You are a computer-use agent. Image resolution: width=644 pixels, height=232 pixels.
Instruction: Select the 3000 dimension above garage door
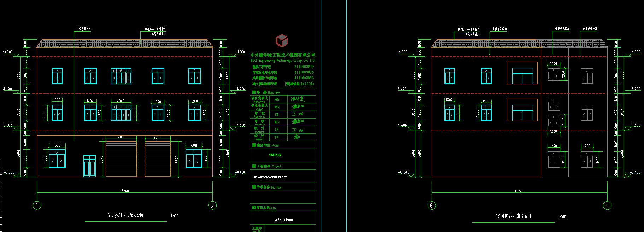121,137
